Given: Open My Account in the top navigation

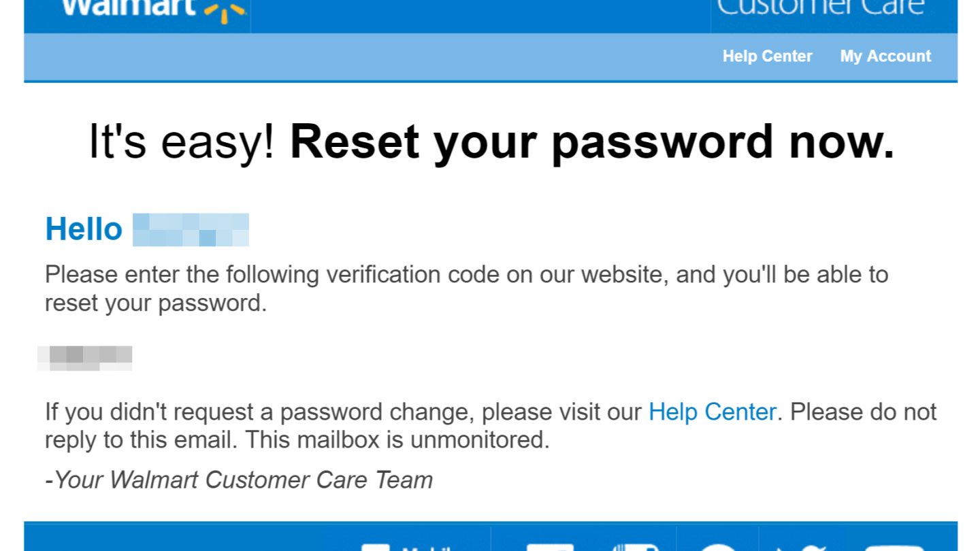Looking at the screenshot, I should [885, 56].
